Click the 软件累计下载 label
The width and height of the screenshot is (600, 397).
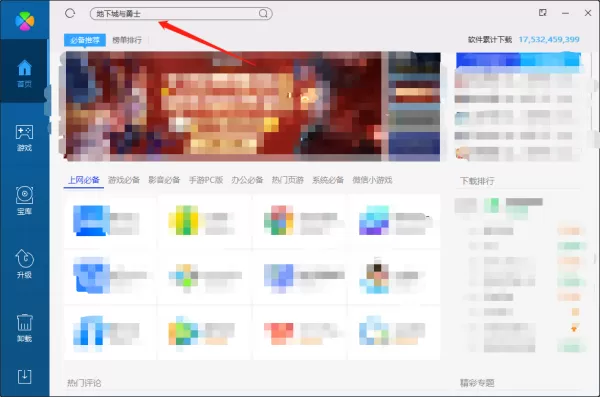click(x=490, y=39)
